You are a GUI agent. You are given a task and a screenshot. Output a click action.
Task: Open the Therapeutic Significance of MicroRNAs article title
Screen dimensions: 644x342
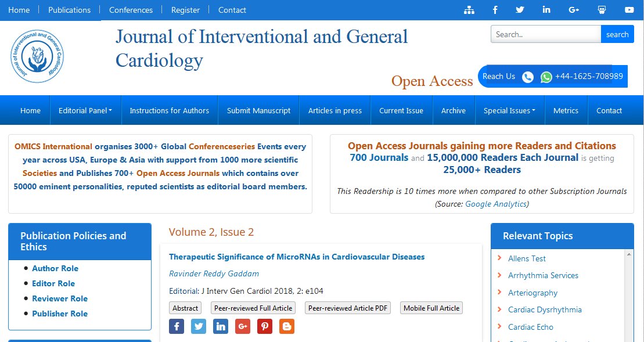point(297,257)
